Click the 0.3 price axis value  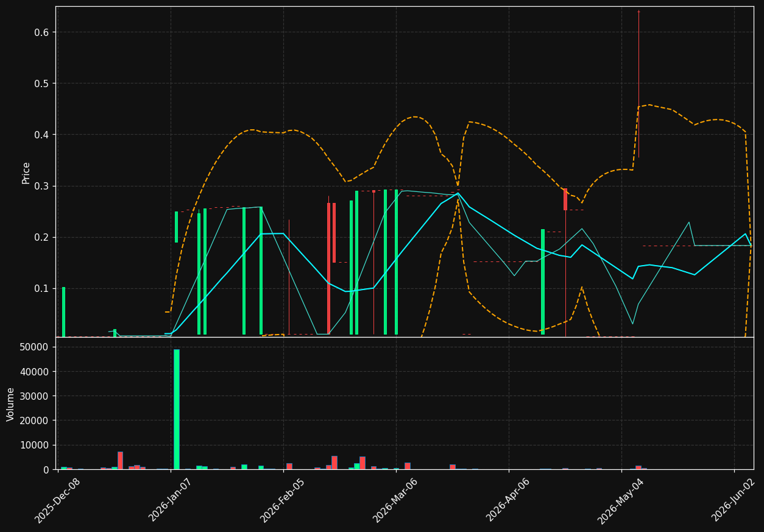click(x=41, y=186)
